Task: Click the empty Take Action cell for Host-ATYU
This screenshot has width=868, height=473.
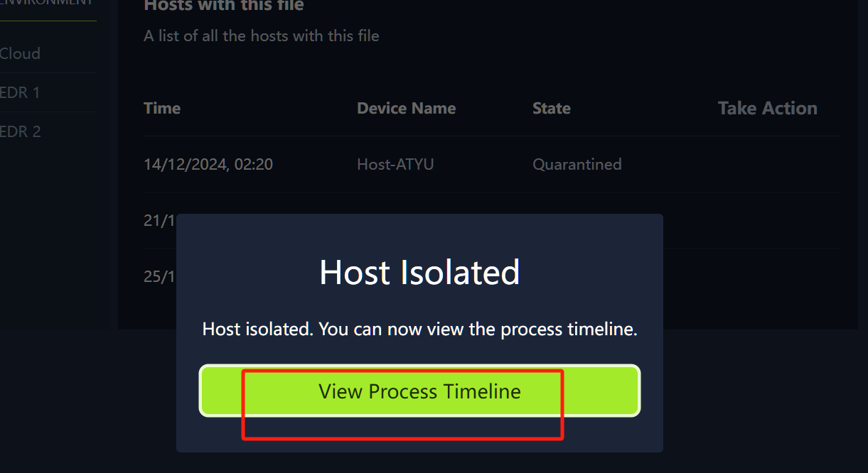Action: [x=767, y=165]
